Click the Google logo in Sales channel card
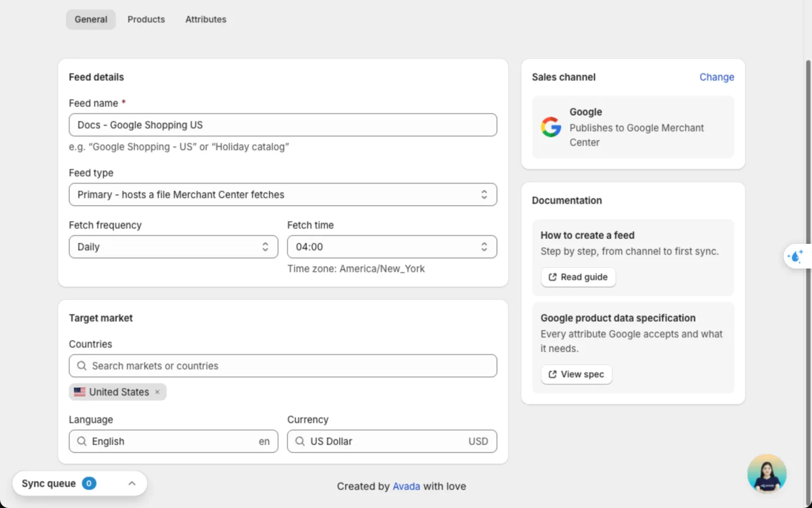This screenshot has height=508, width=812. pos(551,127)
